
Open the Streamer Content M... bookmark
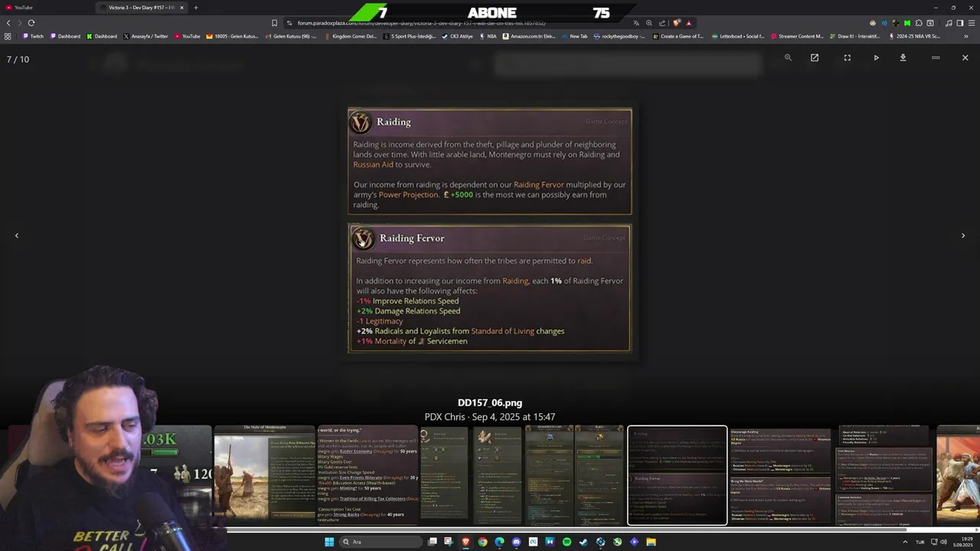tap(797, 36)
